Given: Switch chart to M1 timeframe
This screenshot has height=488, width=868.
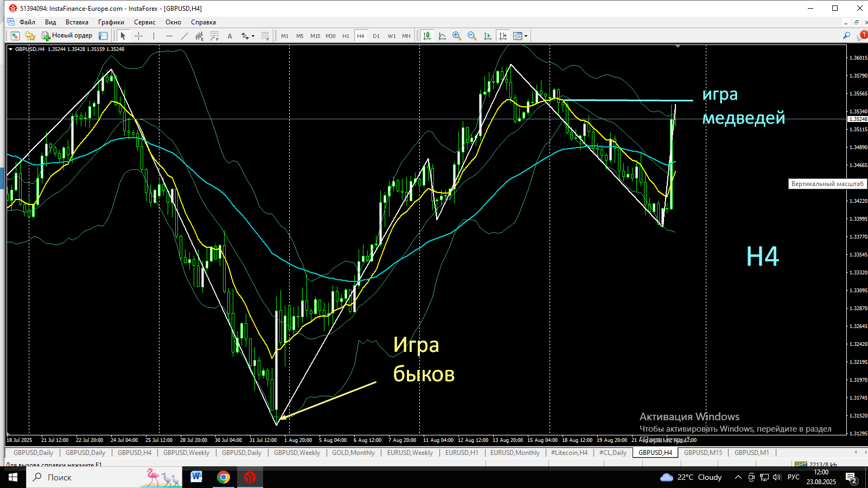Looking at the screenshot, I should click(285, 36).
